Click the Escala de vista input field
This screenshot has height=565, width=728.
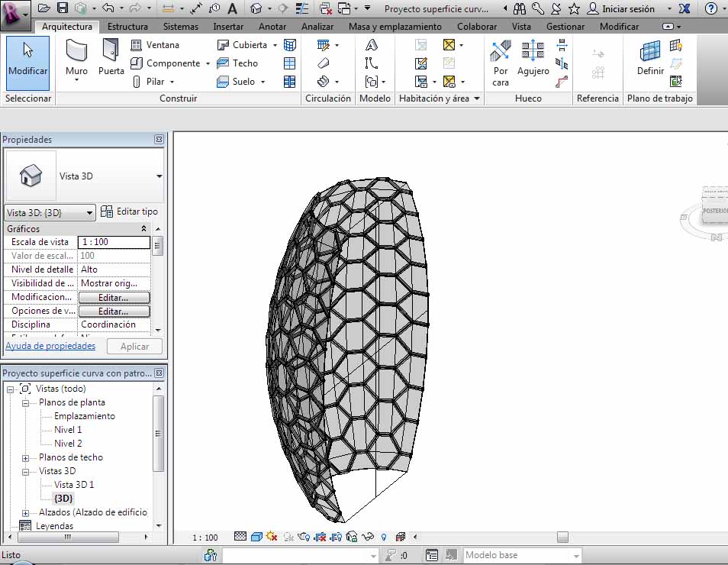[x=114, y=242]
